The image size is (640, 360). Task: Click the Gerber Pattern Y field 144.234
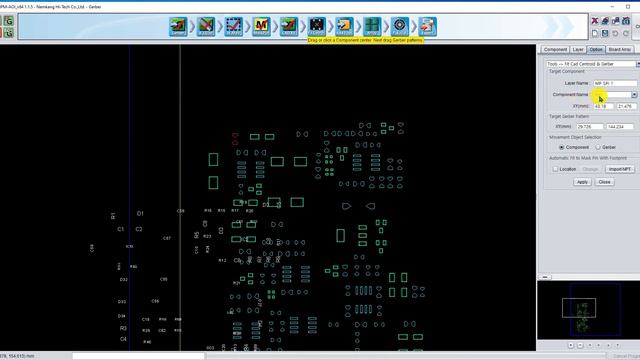(x=620, y=127)
